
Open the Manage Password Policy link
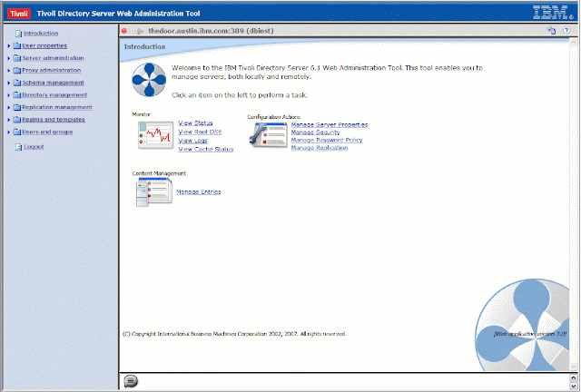[x=327, y=140]
